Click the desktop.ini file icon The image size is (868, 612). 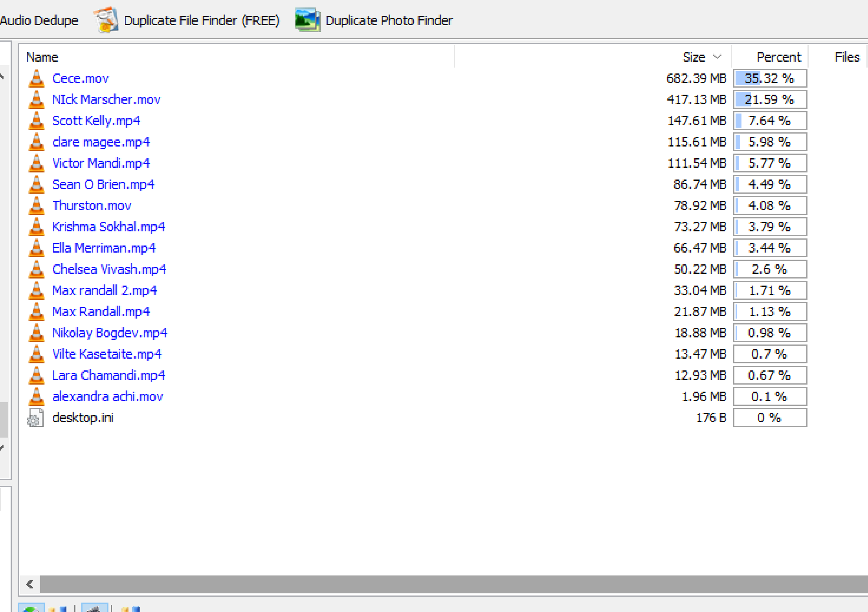click(x=35, y=418)
